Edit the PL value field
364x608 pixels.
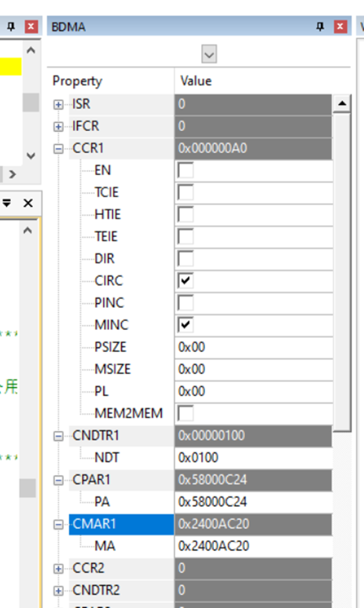pos(254,391)
